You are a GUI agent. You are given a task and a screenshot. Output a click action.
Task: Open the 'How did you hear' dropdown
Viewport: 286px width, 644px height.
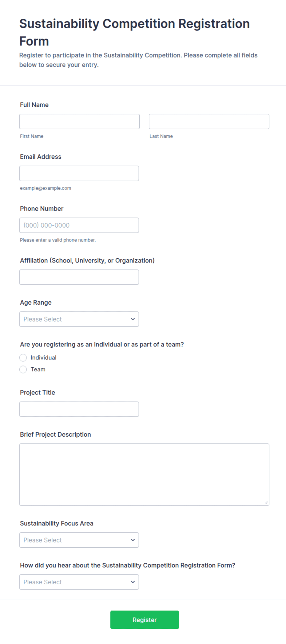tap(79, 582)
